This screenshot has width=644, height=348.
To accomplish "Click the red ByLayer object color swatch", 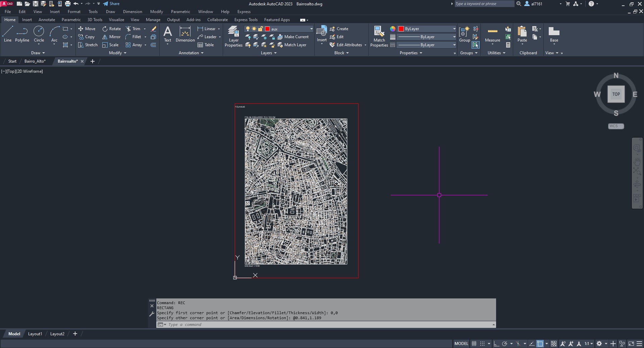I will click(x=401, y=29).
